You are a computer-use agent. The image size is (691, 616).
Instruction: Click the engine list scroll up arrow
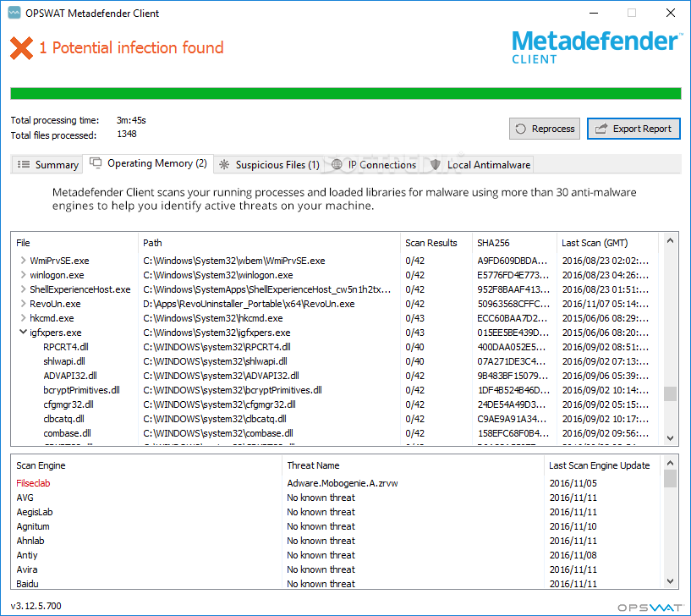pyautogui.click(x=670, y=463)
